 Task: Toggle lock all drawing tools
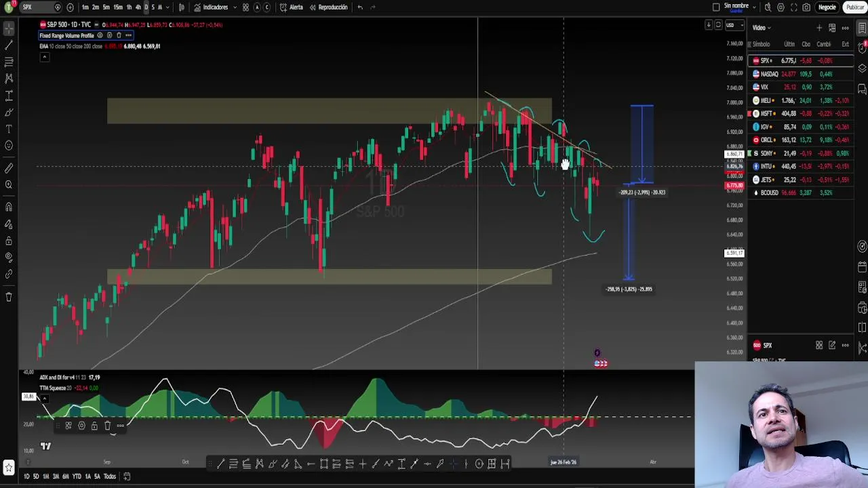pyautogui.click(x=9, y=241)
